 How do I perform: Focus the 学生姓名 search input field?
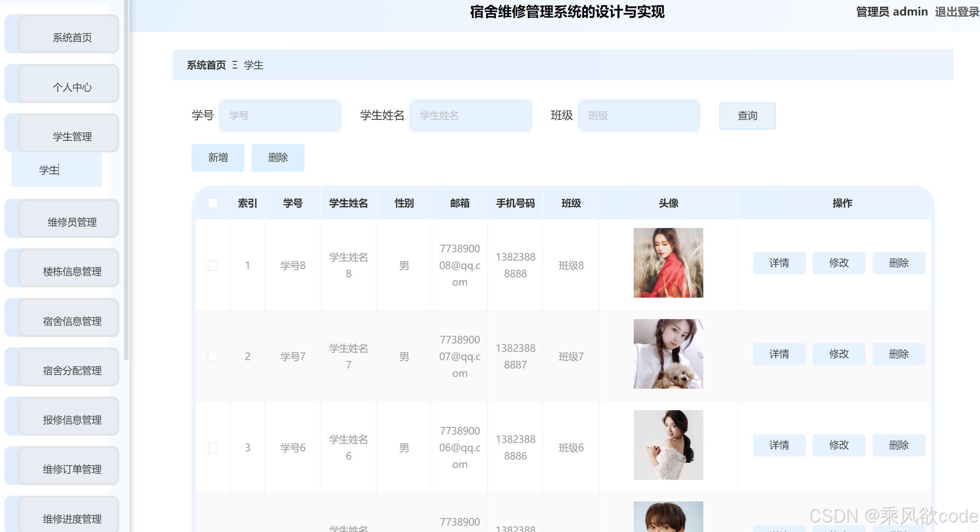click(x=470, y=116)
